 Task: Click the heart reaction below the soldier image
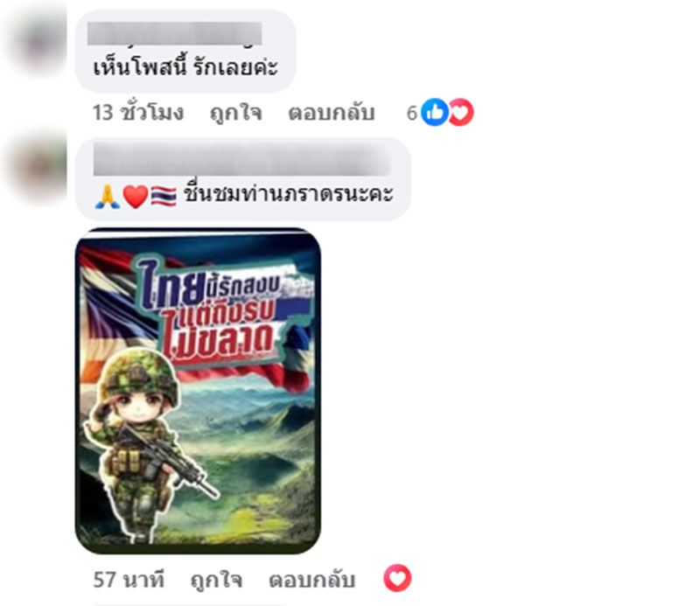(397, 578)
